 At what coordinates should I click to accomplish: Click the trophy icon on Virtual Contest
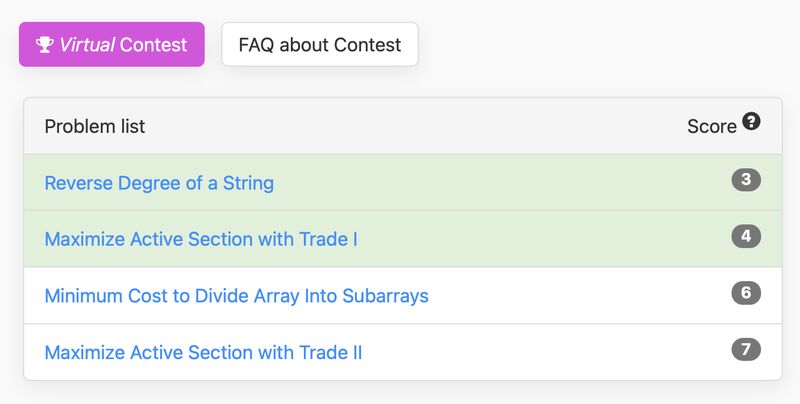[x=44, y=44]
